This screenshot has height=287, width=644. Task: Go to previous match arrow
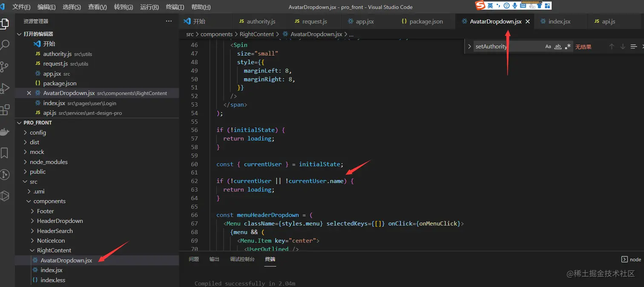tap(612, 46)
